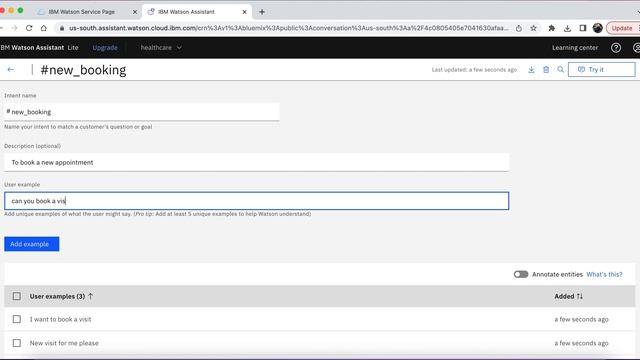Enable the Annotate entities toggle
This screenshot has width=640, height=360.
click(521, 274)
